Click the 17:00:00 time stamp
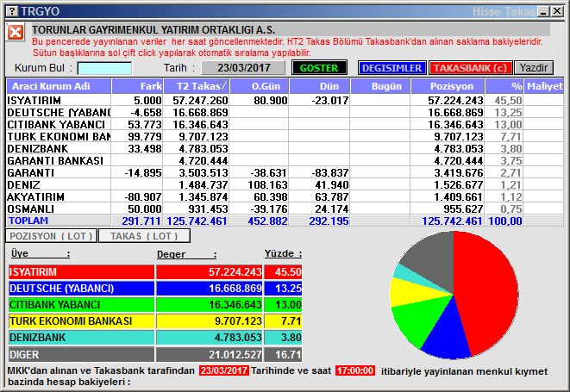 [355, 370]
